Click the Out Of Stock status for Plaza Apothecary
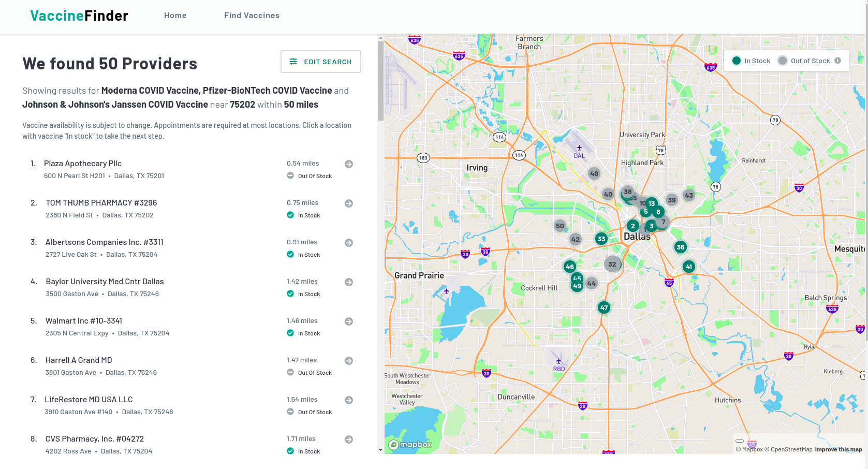868x469 pixels. [x=310, y=176]
